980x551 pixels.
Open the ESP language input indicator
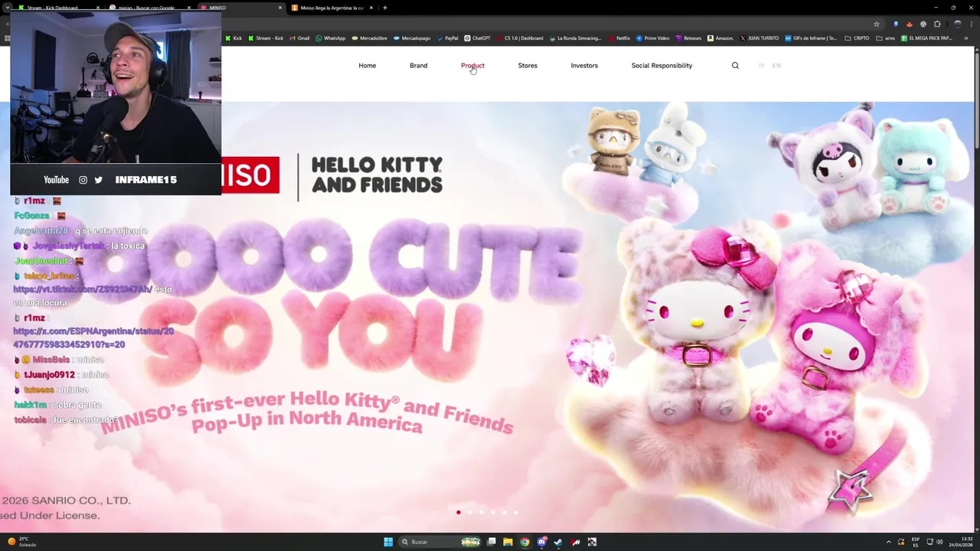[x=916, y=542]
